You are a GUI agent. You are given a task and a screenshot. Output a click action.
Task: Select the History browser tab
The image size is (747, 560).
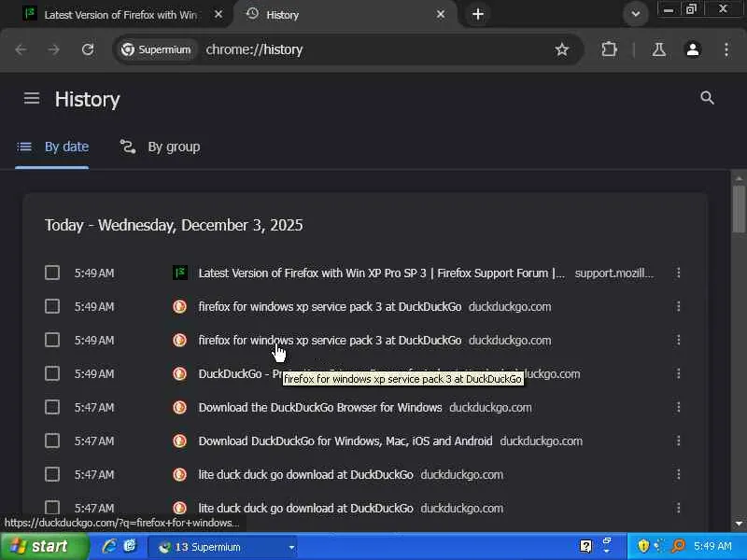[345, 15]
